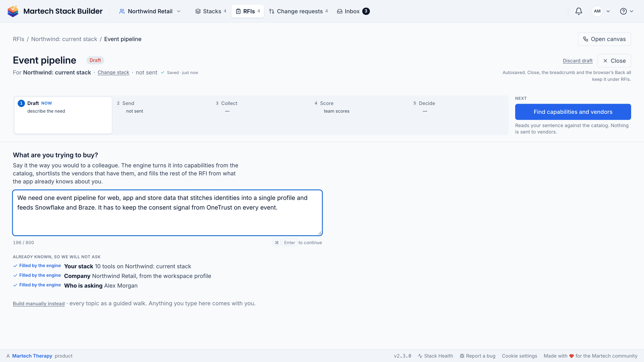Open Stack Health in the footer
Viewport: 644px width, 362px height.
tap(436, 356)
